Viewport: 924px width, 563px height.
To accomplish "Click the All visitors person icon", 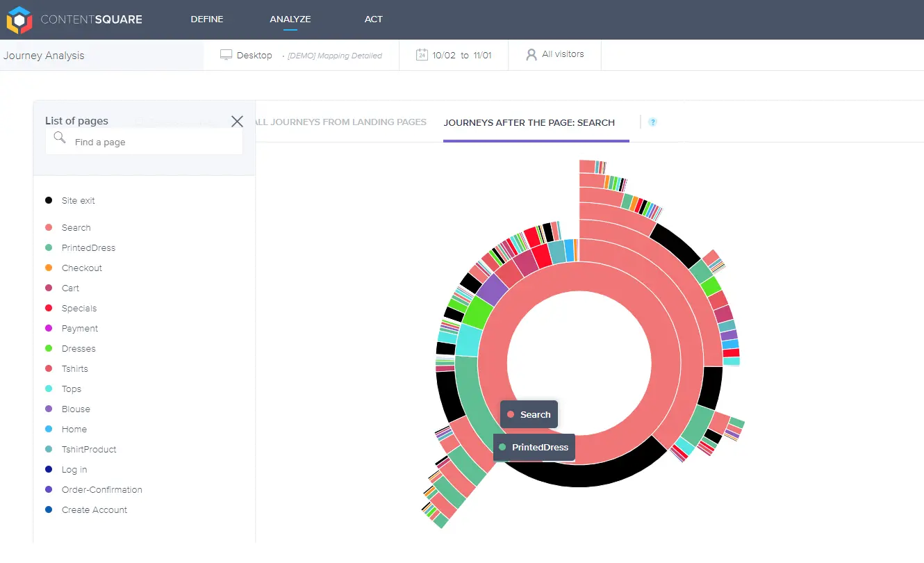I will click(x=530, y=54).
